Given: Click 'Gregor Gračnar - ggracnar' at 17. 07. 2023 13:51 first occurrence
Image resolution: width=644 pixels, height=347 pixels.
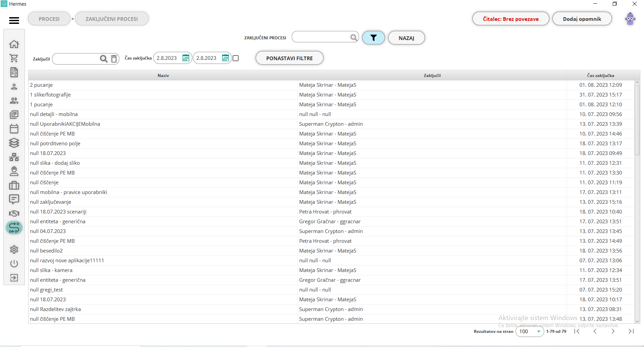Looking at the screenshot, I should [330, 222].
